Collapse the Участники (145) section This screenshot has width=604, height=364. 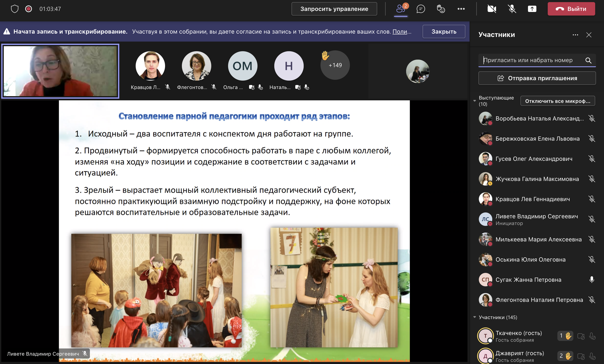(475, 317)
